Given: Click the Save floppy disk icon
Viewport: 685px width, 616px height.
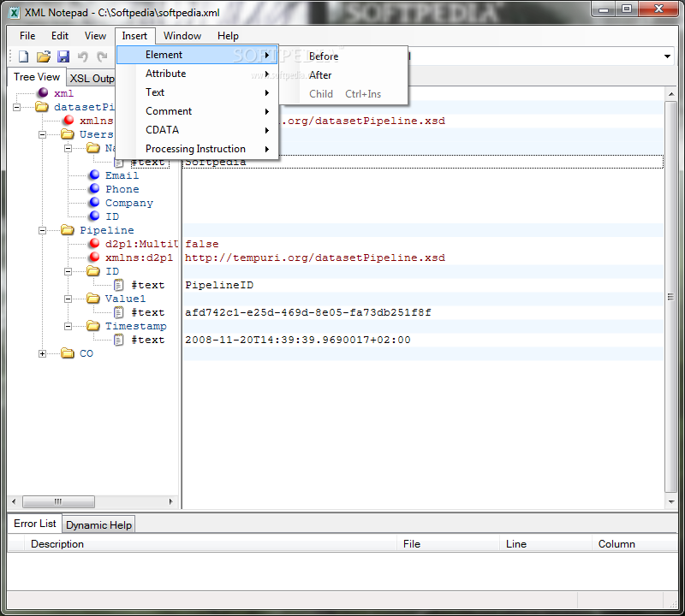Looking at the screenshot, I should (63, 56).
